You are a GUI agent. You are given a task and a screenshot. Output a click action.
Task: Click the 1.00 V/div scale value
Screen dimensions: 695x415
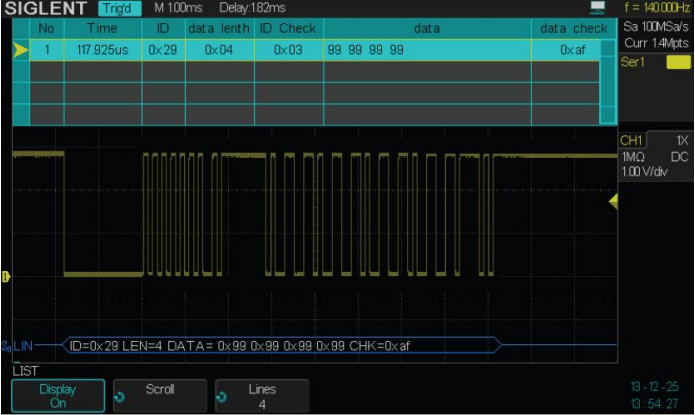click(644, 172)
